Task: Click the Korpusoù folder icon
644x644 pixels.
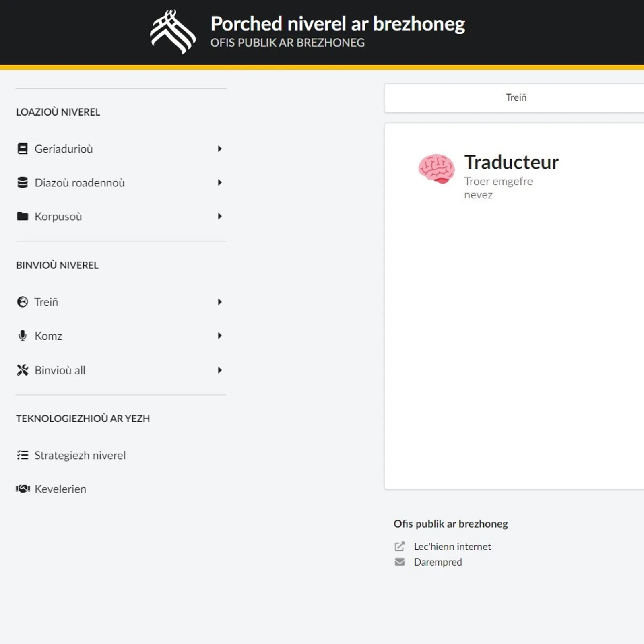Action: pyautogui.click(x=23, y=217)
